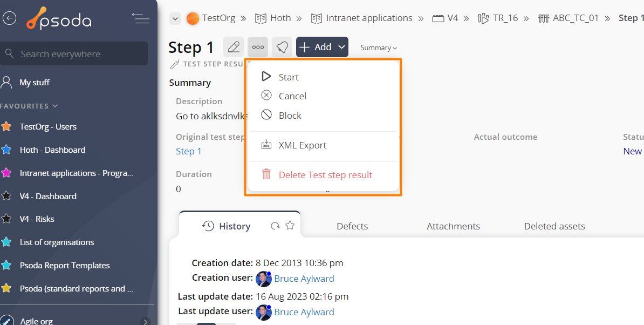Click the Psoda logo
Screen dimensions: 644x325
click(x=59, y=18)
